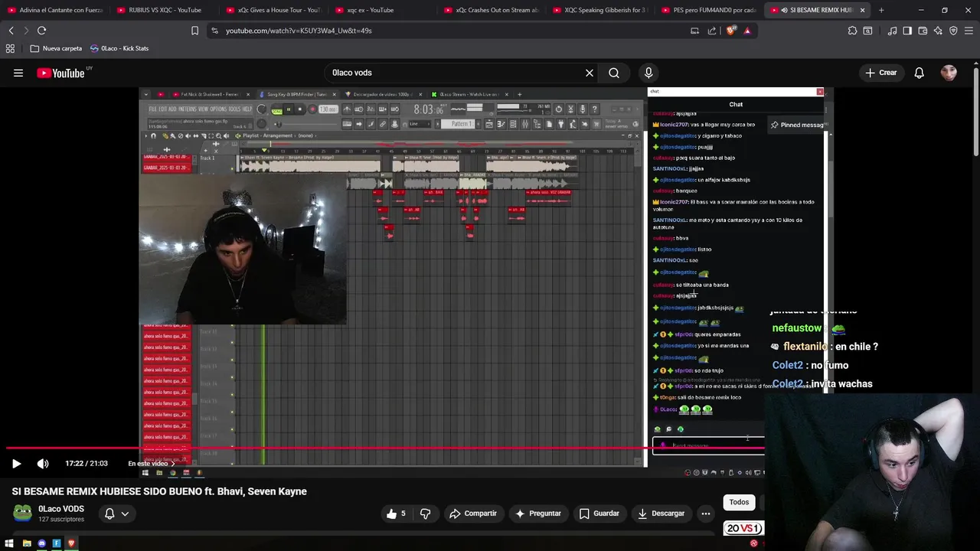This screenshot has width=980, height=551.
Task: Open Brave browser taskbar icon
Action: pos(71,543)
